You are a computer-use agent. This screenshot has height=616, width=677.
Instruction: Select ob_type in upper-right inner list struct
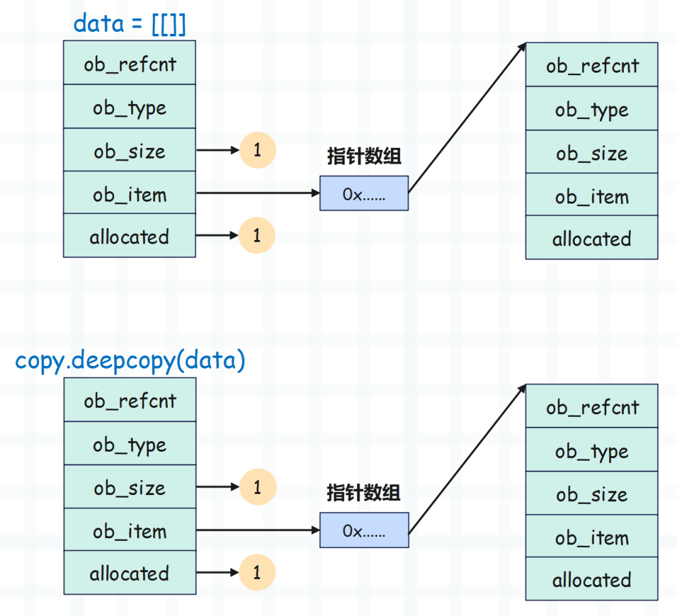point(592,109)
